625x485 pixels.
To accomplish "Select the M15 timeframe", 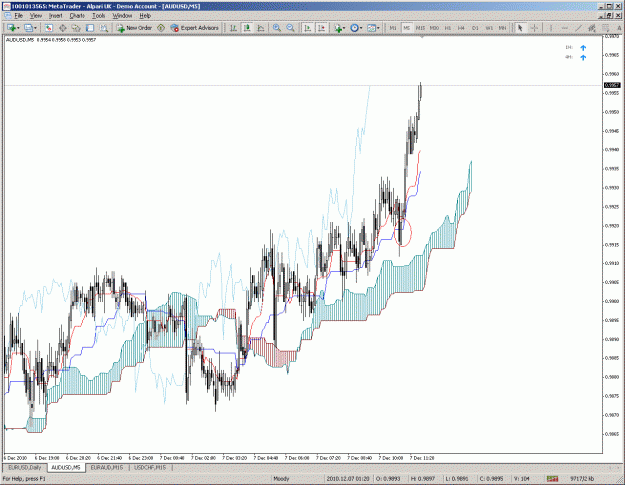I will click(x=421, y=28).
